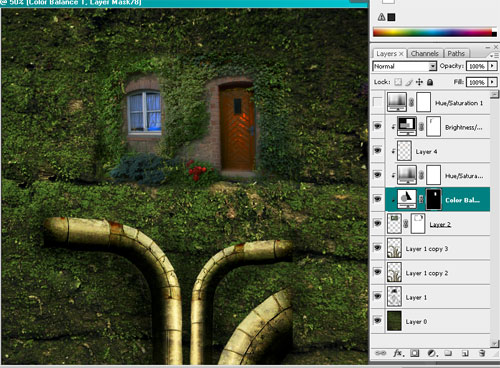Viewport: 500px width, 368px height.
Task: Click mask link chain on Layer 2
Action: tap(406, 224)
